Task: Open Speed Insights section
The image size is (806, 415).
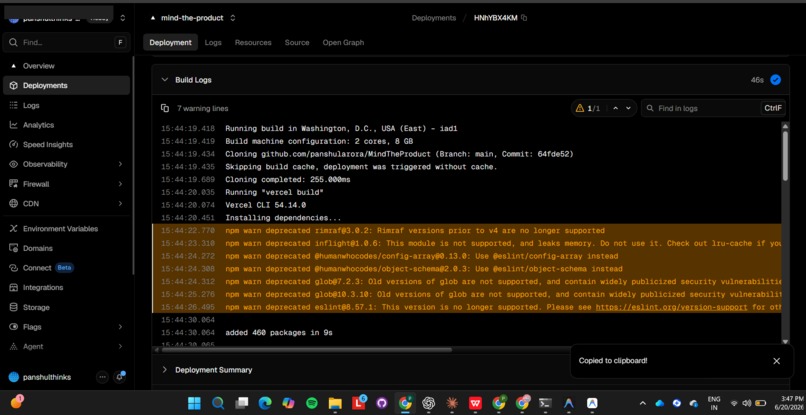Action: tap(48, 145)
